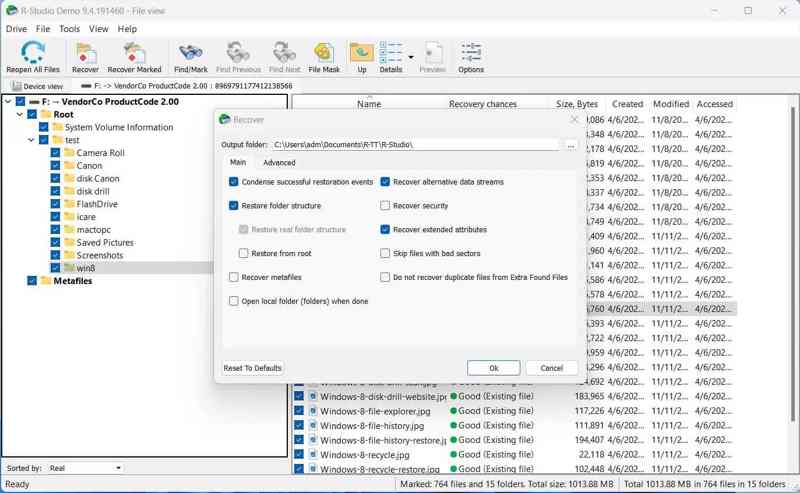Switch to the Advanced tab in Recover dialog
This screenshot has width=800, height=493.
click(x=279, y=163)
